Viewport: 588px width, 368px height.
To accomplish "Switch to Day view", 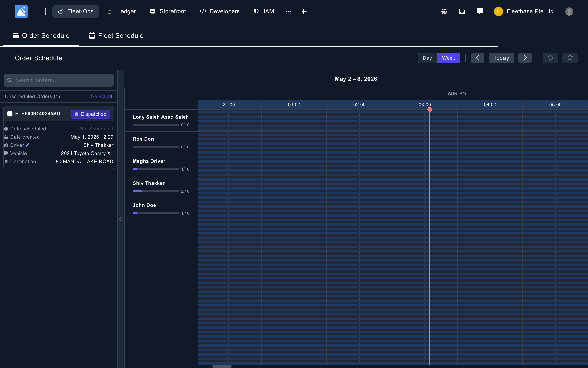I will (427, 58).
